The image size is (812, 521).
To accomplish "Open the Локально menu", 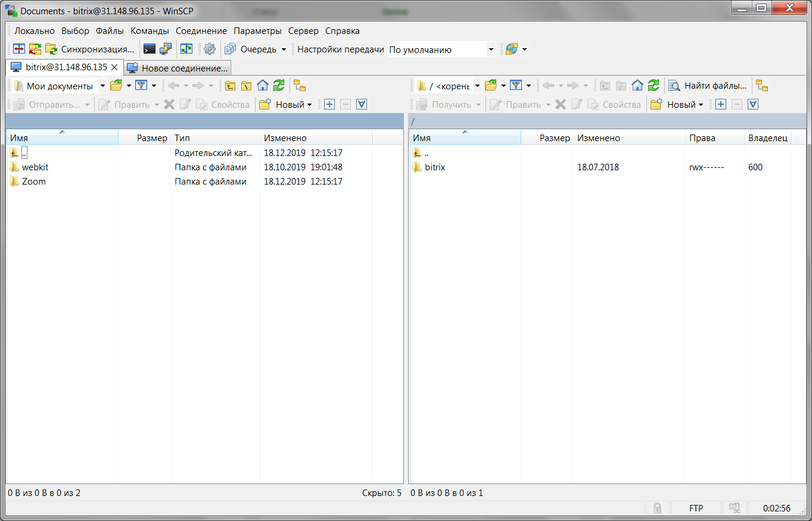I will tap(35, 31).
